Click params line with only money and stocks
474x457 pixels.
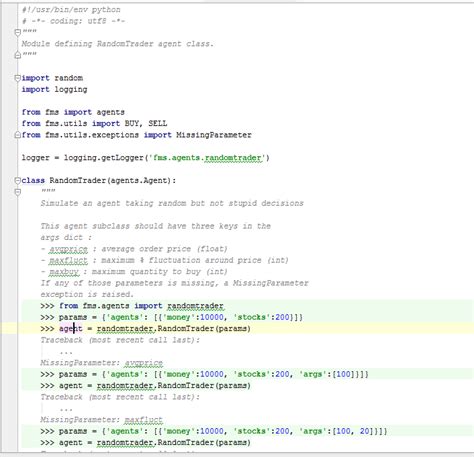coord(171,317)
